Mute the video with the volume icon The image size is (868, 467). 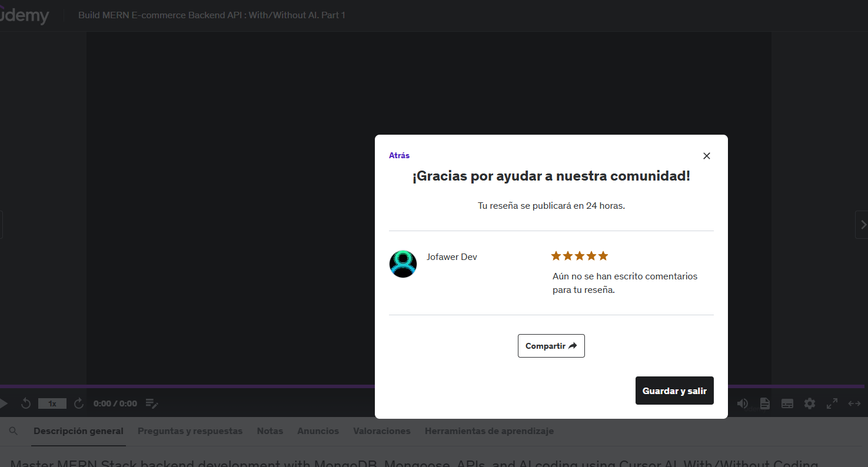pos(743,403)
